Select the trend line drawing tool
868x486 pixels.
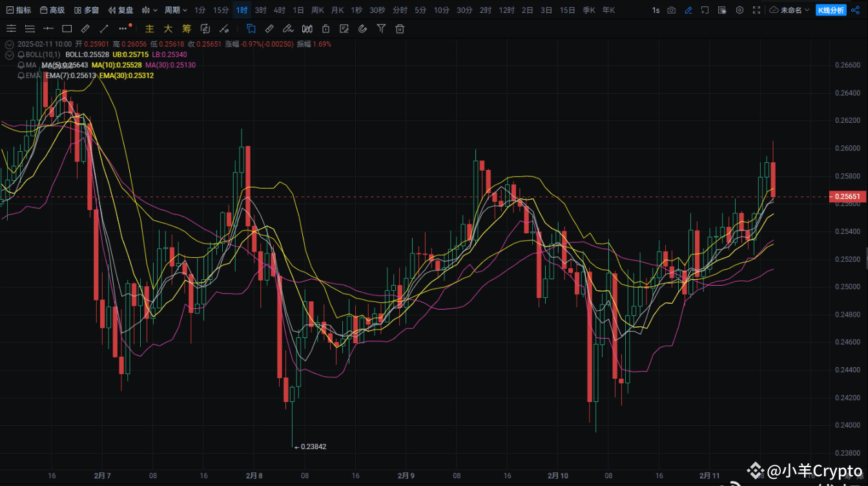point(103,28)
